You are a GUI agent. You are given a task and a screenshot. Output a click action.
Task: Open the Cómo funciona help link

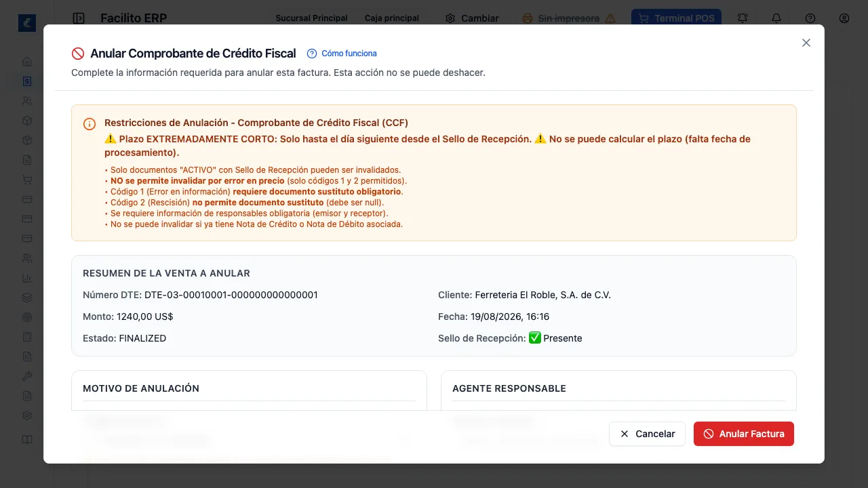342,54
